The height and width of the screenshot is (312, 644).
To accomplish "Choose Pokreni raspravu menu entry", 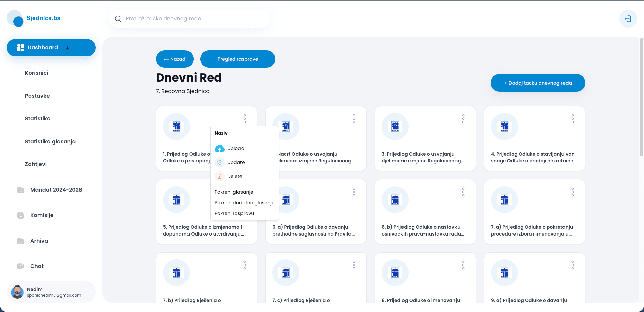I will 234,213.
